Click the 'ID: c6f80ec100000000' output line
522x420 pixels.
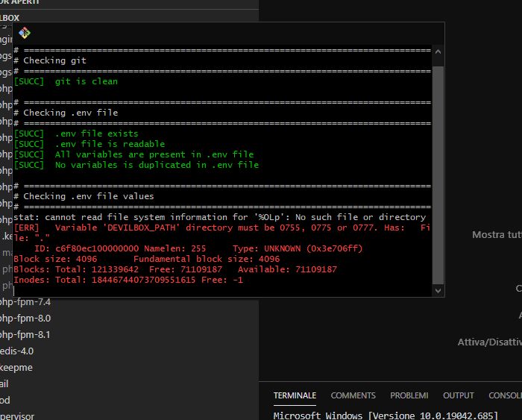(x=198, y=248)
